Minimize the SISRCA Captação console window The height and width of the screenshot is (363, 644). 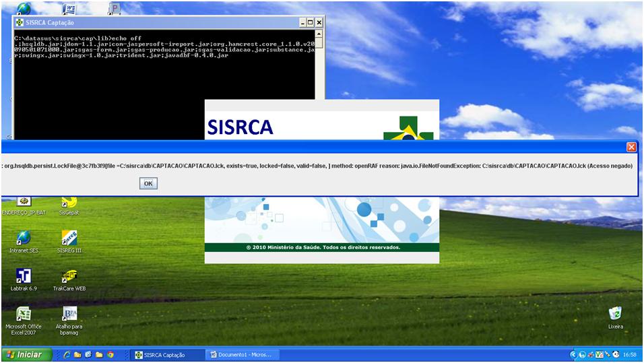point(302,23)
